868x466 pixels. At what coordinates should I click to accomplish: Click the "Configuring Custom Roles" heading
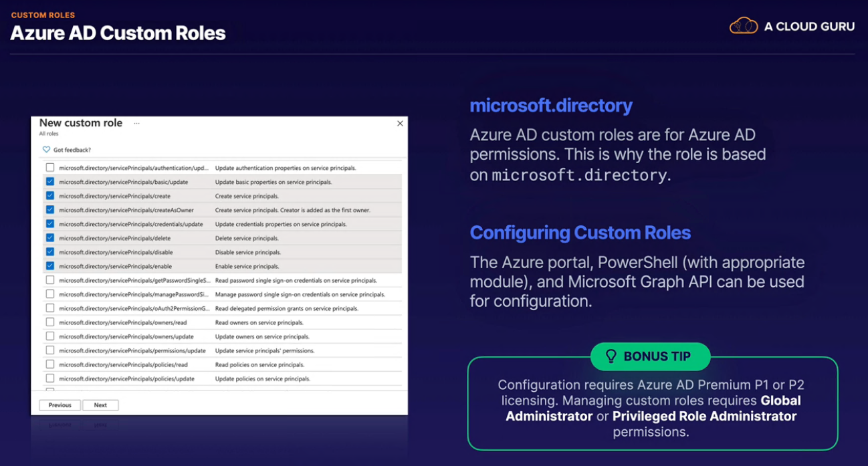[580, 233]
